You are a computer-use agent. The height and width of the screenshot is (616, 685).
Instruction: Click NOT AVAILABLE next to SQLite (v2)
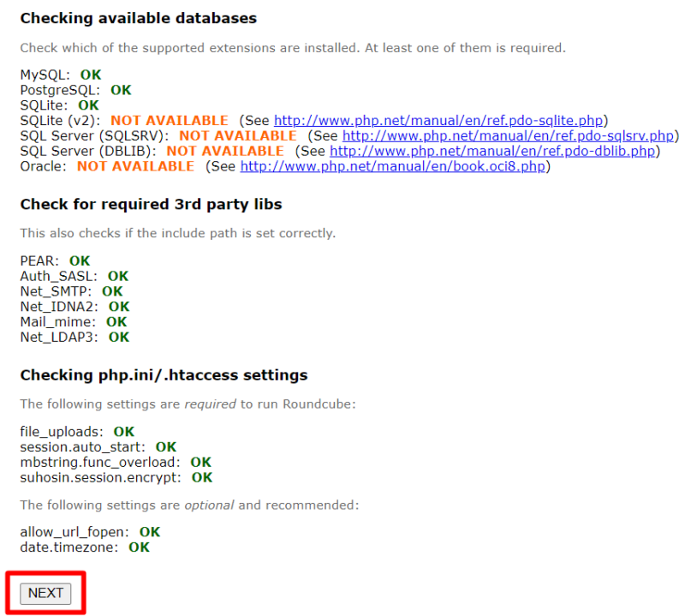[x=169, y=120]
